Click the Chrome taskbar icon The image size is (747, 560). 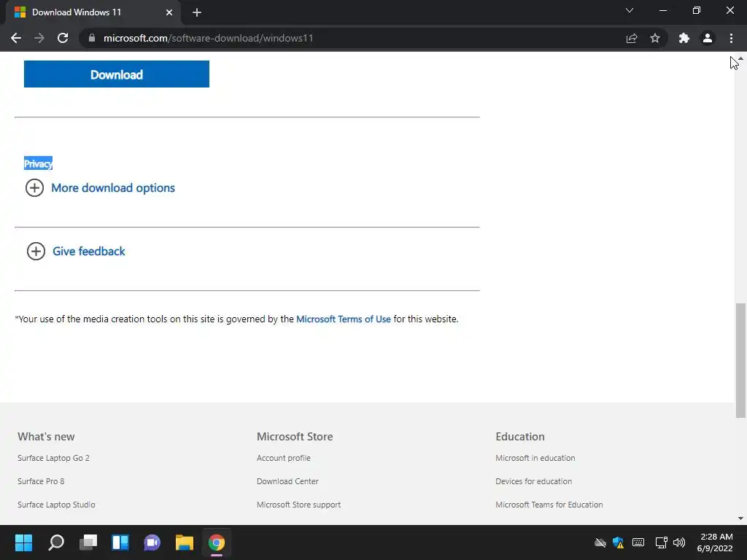pyautogui.click(x=216, y=542)
